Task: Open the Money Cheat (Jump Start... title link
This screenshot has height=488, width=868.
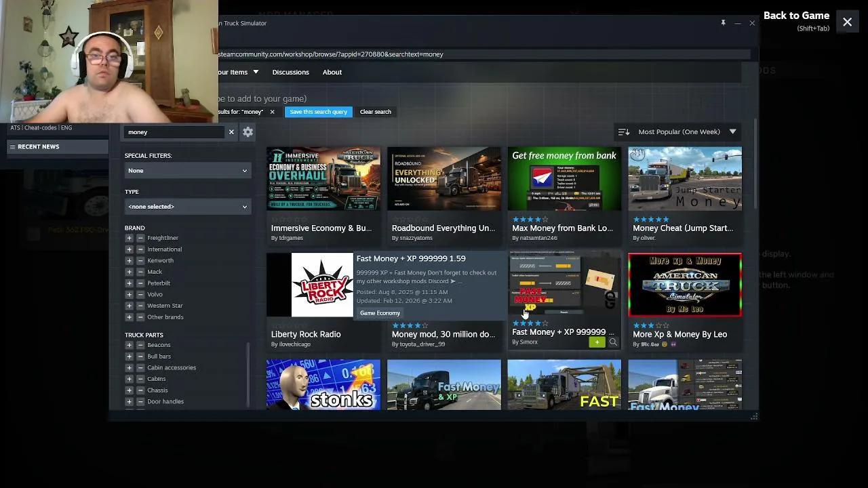Action: (x=683, y=228)
